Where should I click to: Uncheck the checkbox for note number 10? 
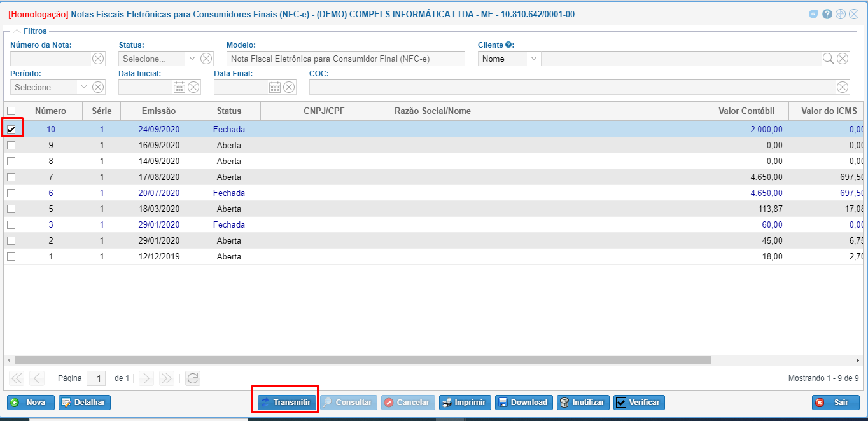click(x=11, y=129)
